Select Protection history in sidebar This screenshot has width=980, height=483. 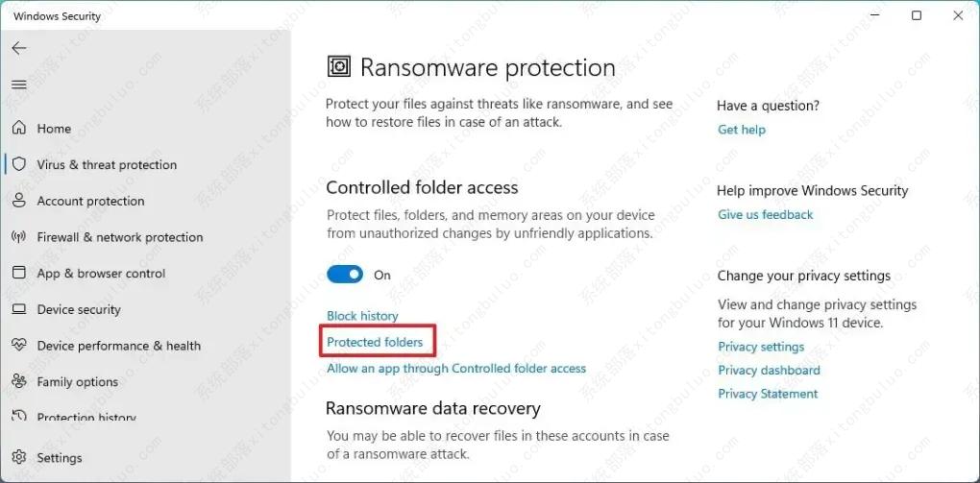coord(86,418)
